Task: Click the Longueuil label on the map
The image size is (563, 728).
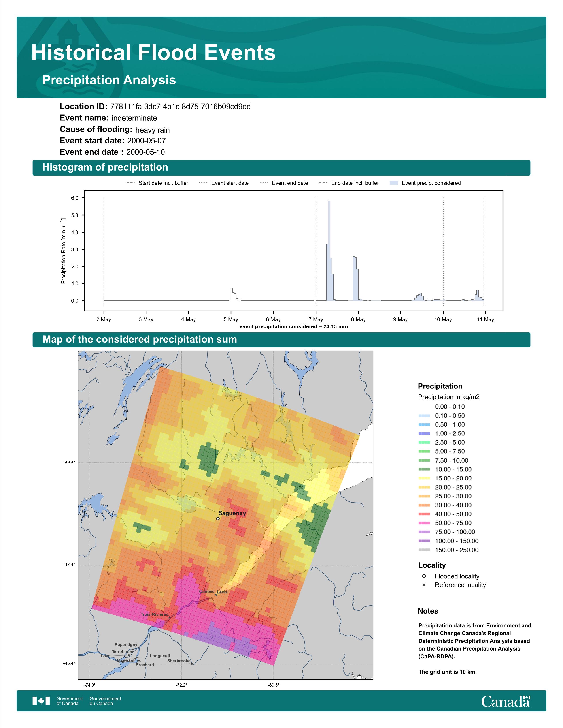Action: (160, 656)
